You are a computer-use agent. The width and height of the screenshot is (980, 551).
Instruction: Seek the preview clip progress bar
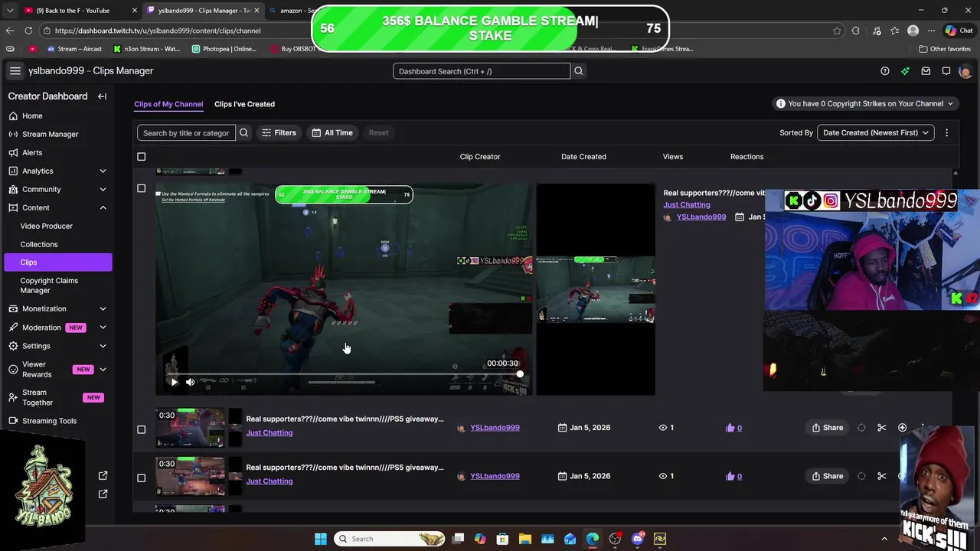(x=344, y=374)
